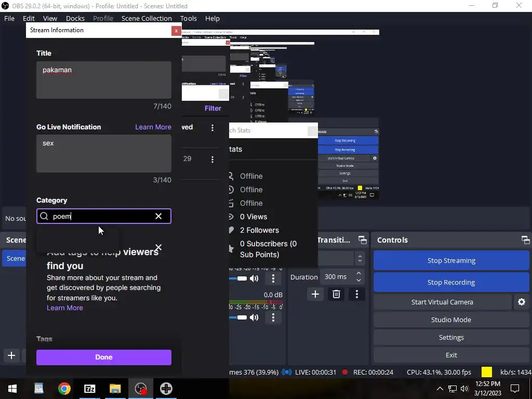Add a new scene with plus icon

point(11,355)
